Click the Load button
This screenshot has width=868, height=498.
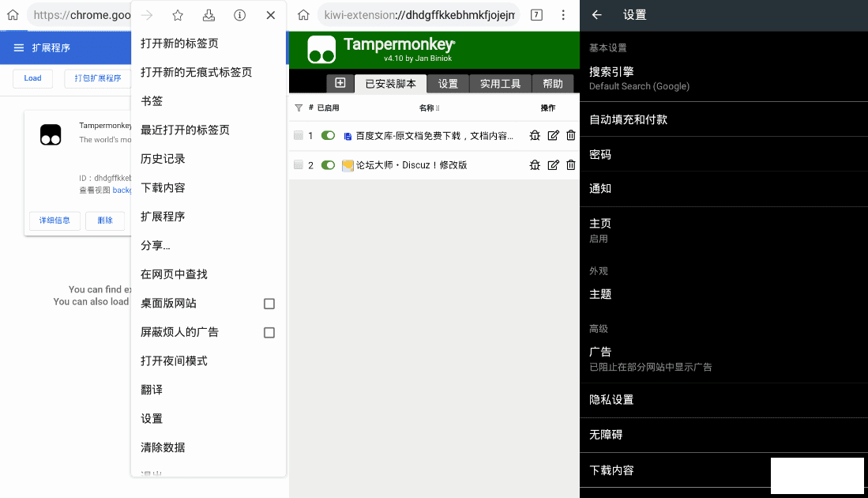(32, 78)
